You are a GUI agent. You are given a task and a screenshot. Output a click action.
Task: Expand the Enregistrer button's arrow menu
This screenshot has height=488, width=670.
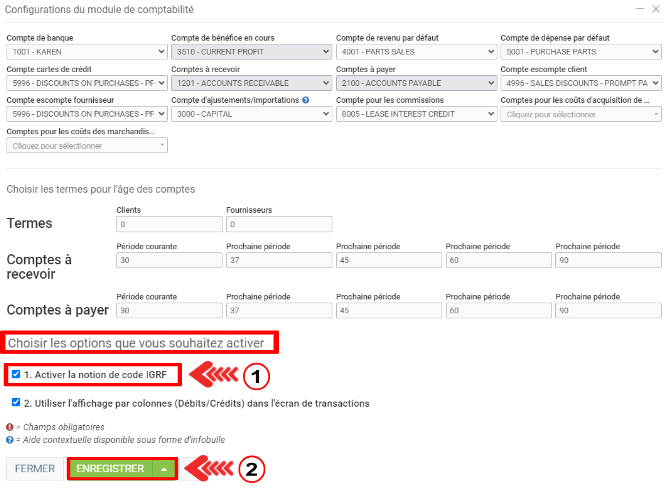coord(164,468)
